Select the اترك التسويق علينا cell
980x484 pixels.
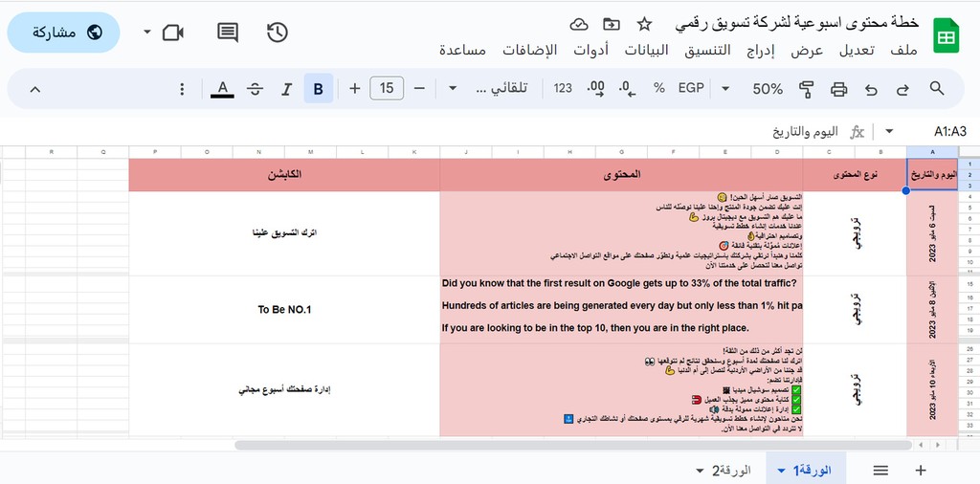pyautogui.click(x=284, y=233)
